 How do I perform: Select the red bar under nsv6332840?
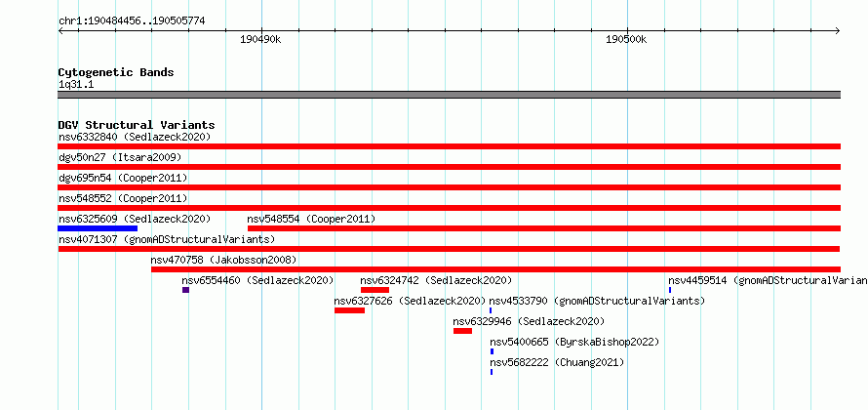pos(449,146)
